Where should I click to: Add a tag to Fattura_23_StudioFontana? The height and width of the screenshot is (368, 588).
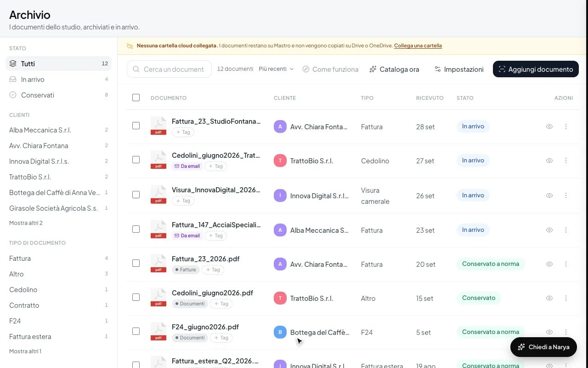pos(183,132)
